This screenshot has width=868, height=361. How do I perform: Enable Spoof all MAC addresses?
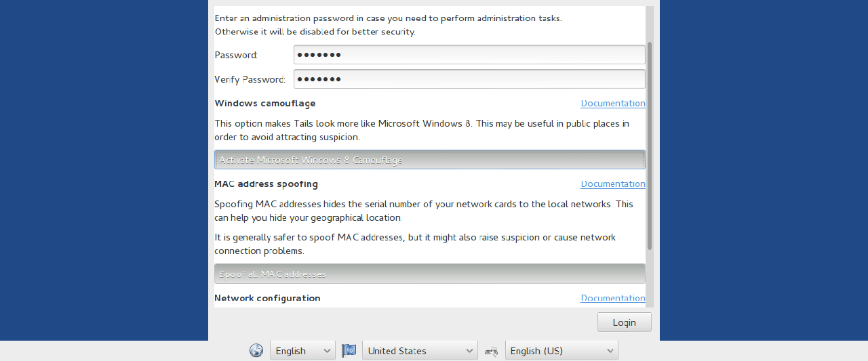[x=429, y=274]
